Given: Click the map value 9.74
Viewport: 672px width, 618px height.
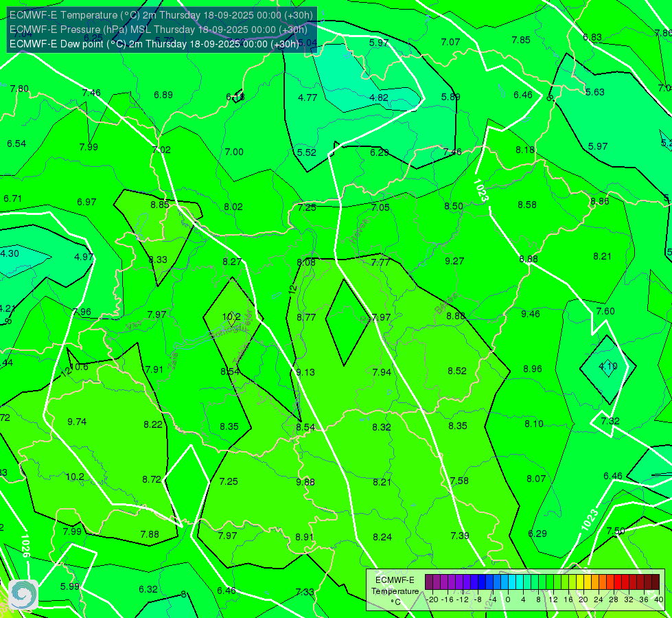Looking at the screenshot, I should (77, 422).
